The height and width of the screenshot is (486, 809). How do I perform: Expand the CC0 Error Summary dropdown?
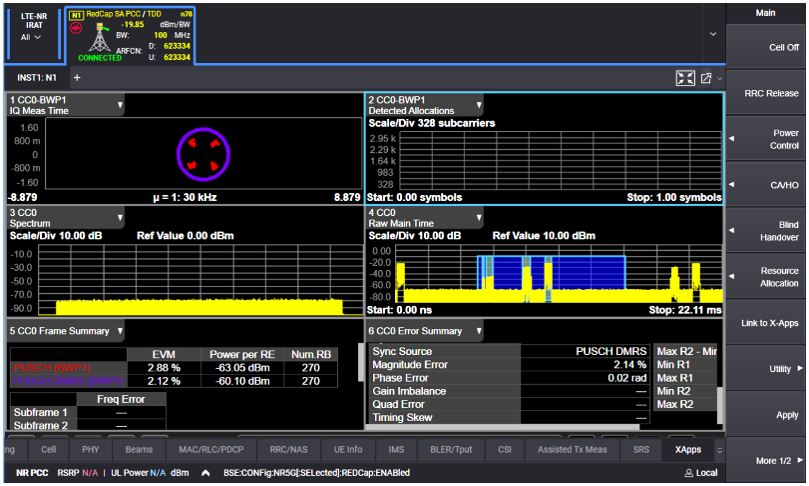click(x=479, y=330)
